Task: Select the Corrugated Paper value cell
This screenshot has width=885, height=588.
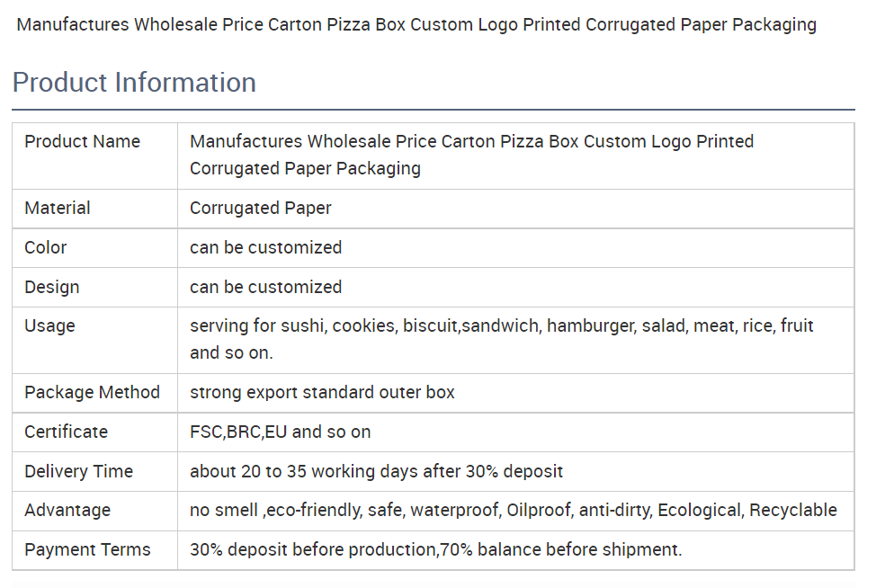Action: coord(261,209)
